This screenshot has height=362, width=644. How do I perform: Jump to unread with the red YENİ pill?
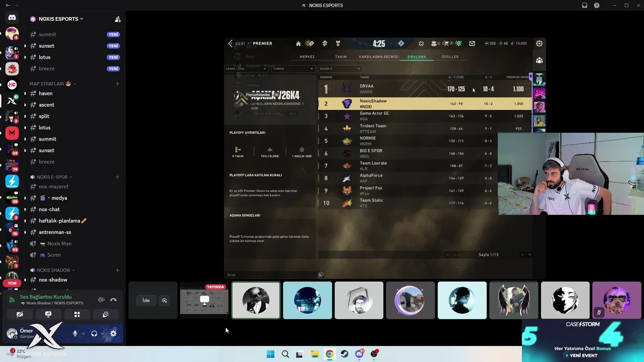(12, 283)
